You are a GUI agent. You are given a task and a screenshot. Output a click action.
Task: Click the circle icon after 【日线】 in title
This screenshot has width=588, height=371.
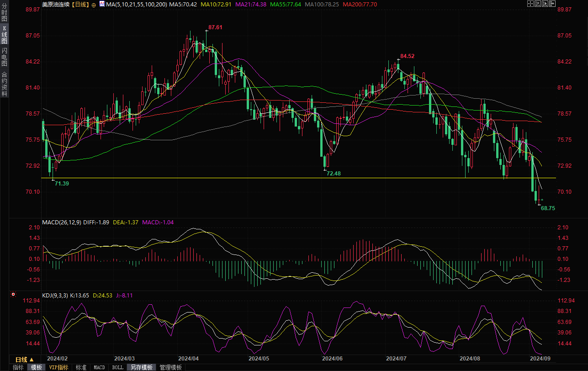[94, 4]
